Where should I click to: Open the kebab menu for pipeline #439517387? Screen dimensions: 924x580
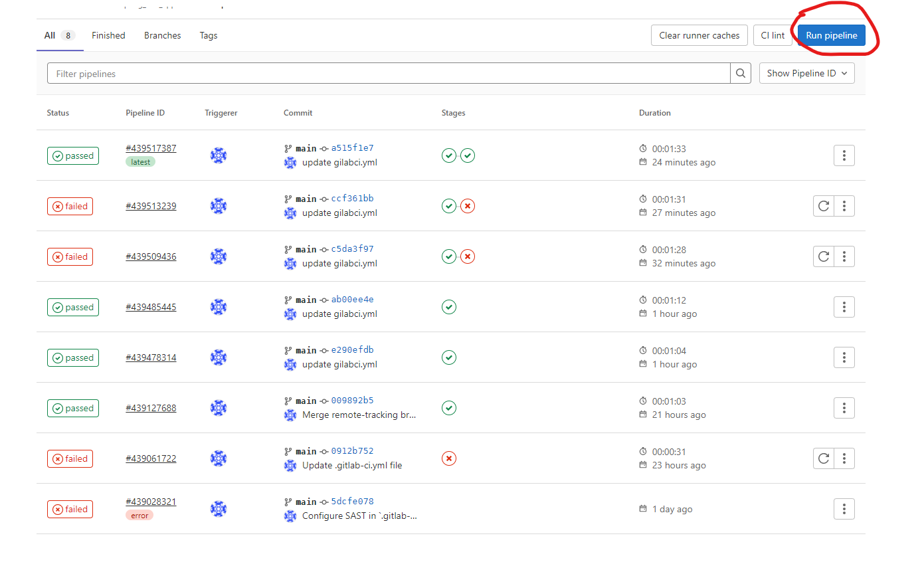[844, 155]
